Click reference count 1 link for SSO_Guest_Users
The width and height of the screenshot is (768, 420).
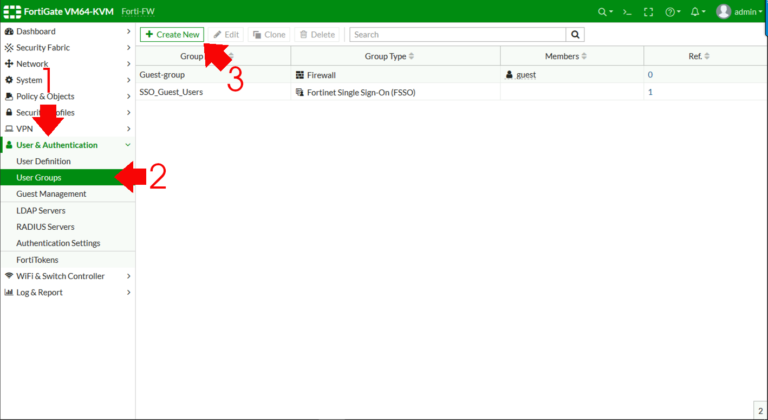(x=650, y=92)
